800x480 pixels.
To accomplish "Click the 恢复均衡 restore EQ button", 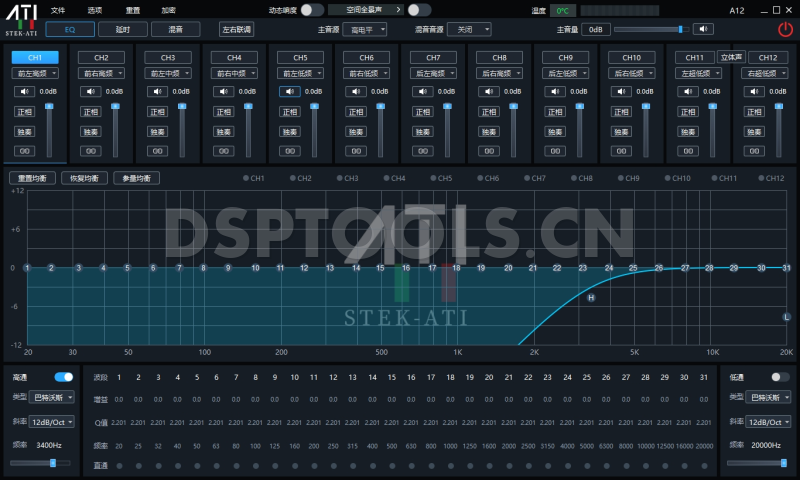I will pos(84,178).
